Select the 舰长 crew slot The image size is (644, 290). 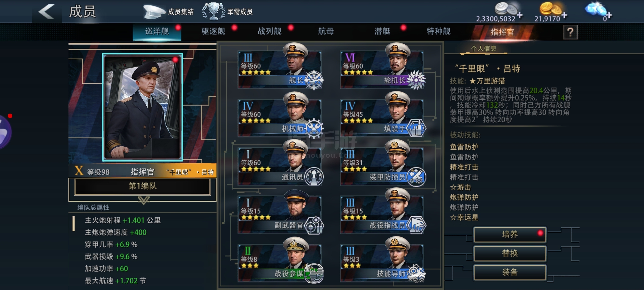click(280, 69)
